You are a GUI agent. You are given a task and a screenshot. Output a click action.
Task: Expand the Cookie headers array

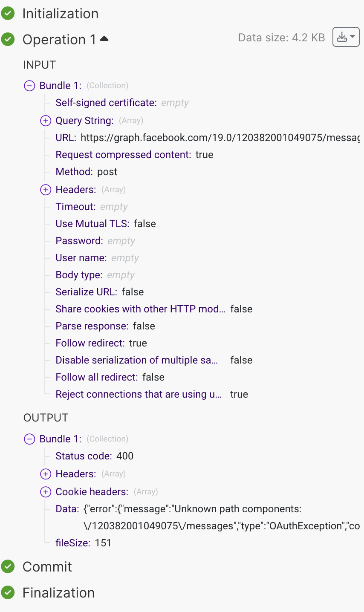click(46, 492)
